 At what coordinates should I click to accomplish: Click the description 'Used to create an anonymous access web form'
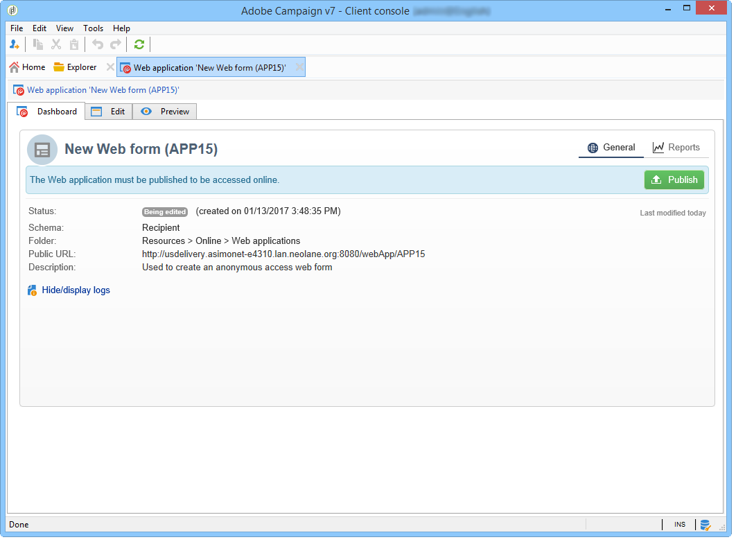[237, 268]
